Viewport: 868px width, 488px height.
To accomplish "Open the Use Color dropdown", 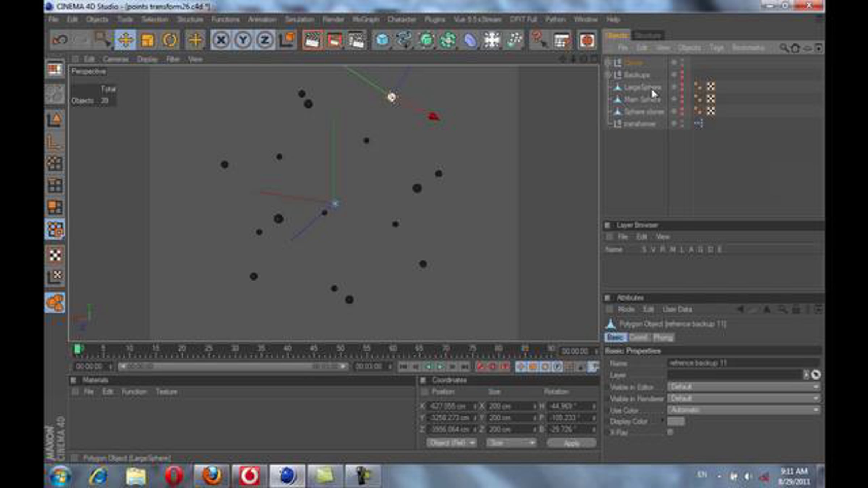I will [744, 410].
